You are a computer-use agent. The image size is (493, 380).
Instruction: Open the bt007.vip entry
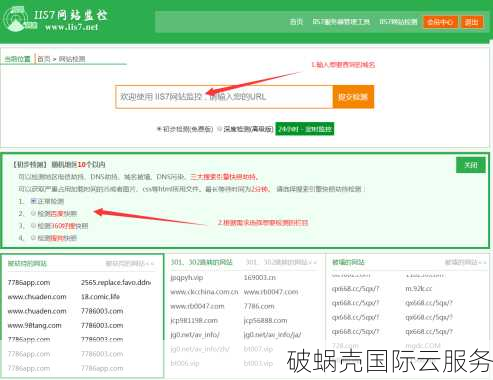pos(258,349)
